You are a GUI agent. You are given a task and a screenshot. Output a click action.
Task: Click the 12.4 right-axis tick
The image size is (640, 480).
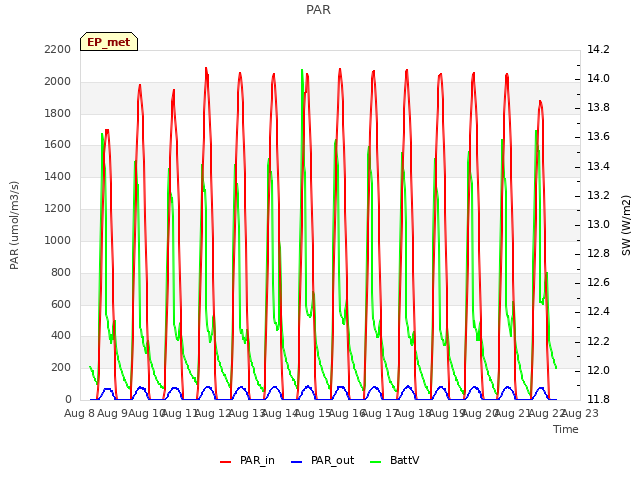point(598,312)
